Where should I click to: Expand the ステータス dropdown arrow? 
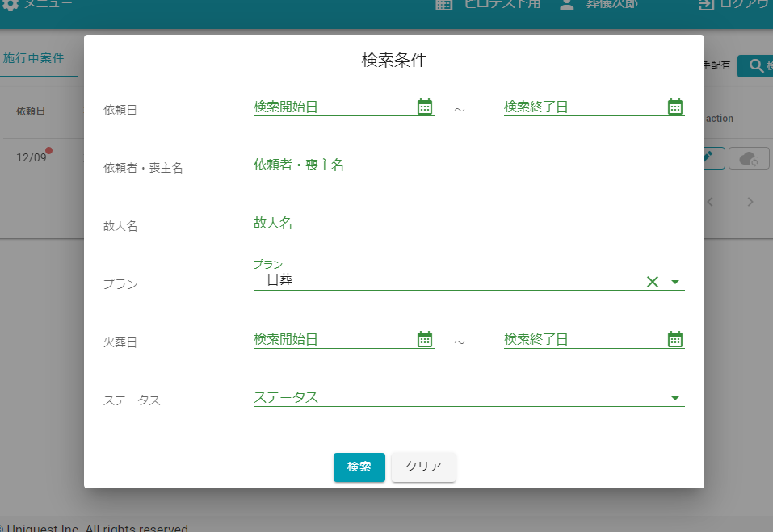[675, 398]
